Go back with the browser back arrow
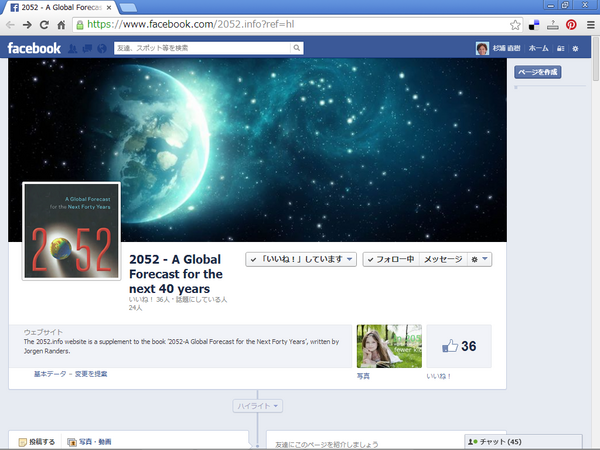This screenshot has height=450, width=600. (x=10, y=25)
